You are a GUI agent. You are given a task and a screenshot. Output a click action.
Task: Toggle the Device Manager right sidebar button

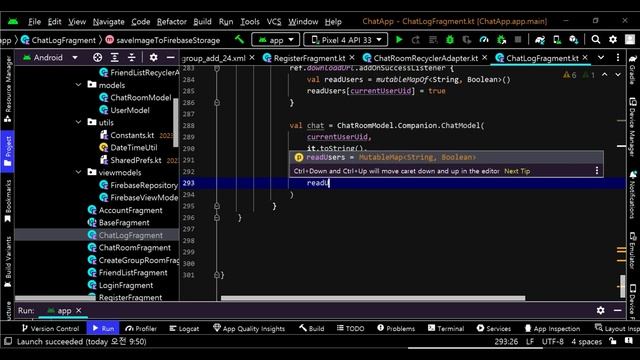[x=632, y=127]
